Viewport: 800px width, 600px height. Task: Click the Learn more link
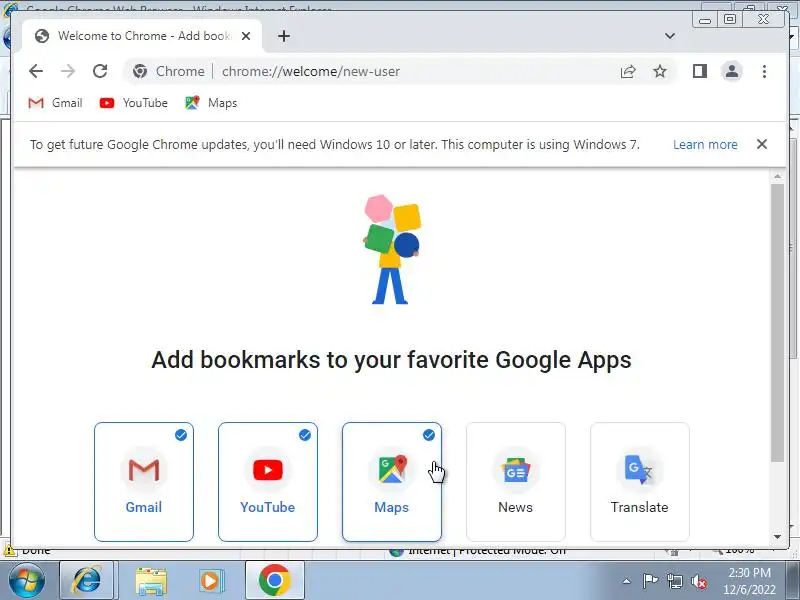(705, 144)
